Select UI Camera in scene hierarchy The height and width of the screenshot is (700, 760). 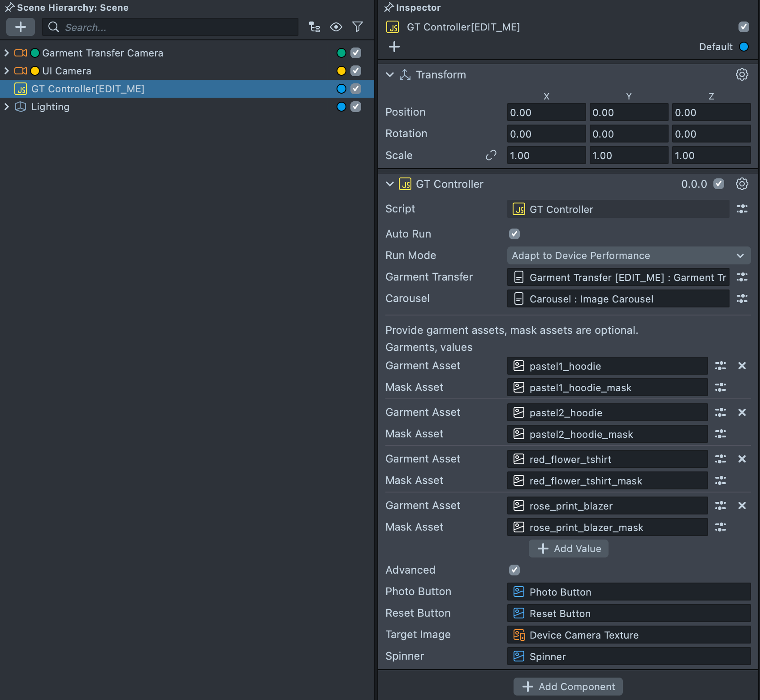tap(67, 71)
